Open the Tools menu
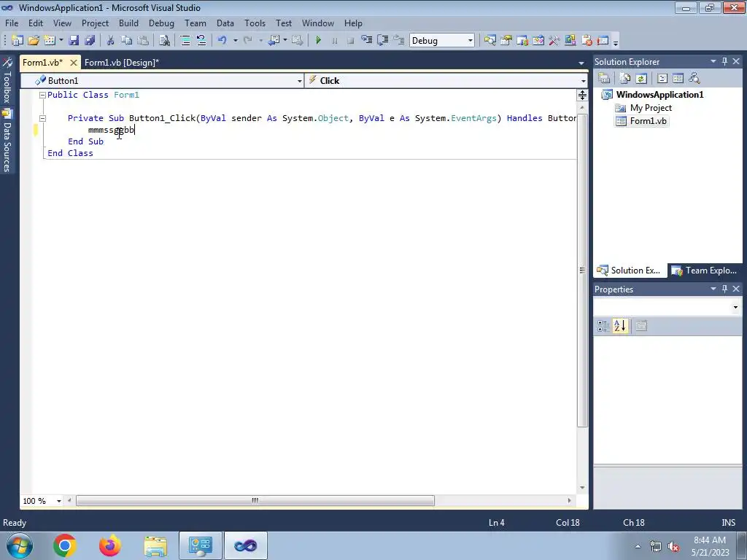 255,23
